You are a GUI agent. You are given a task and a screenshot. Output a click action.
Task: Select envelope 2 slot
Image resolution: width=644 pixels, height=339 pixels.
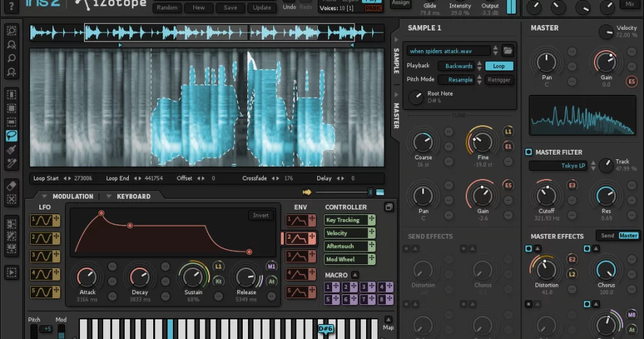pos(300,239)
